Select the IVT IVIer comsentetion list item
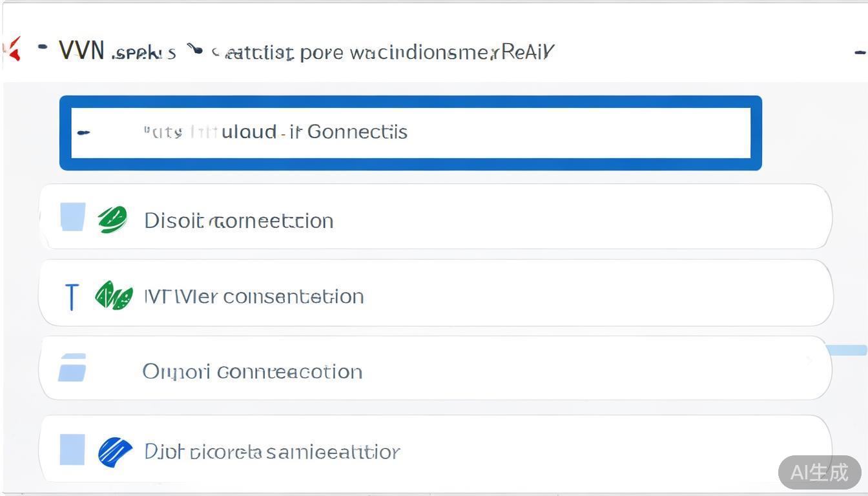Viewport: 868px width, 496px height. point(253,296)
